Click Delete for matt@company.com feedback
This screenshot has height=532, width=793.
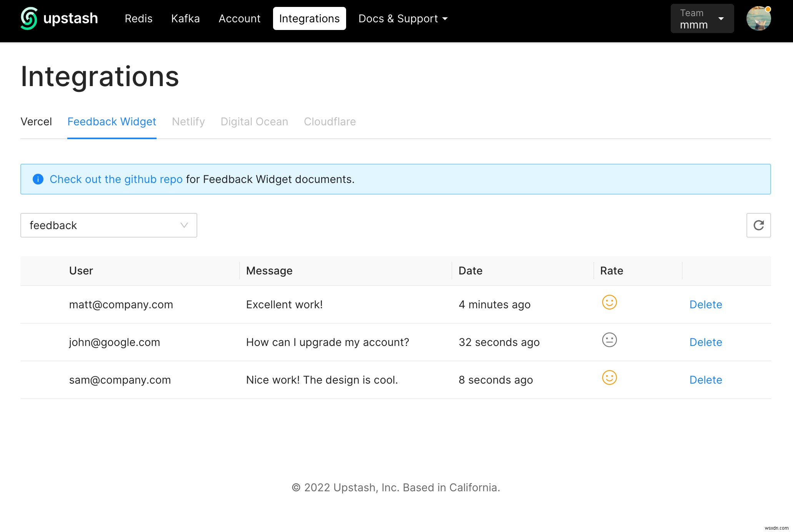(706, 304)
